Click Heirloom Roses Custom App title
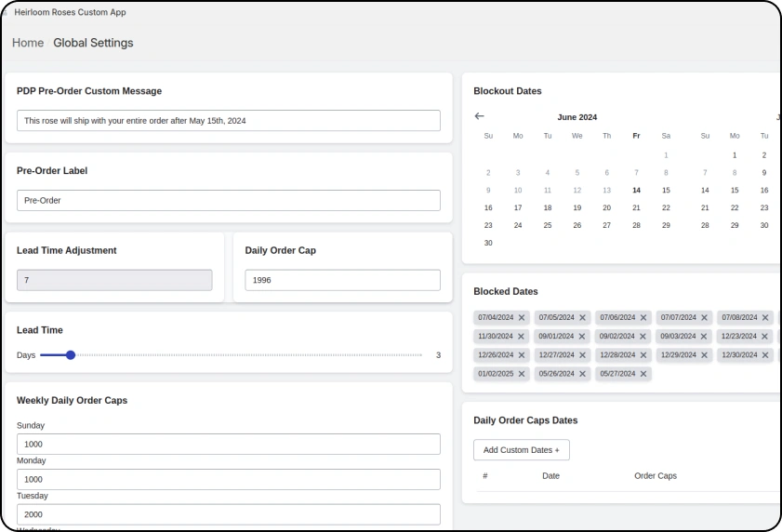Viewport: 782px width, 532px height. (70, 12)
